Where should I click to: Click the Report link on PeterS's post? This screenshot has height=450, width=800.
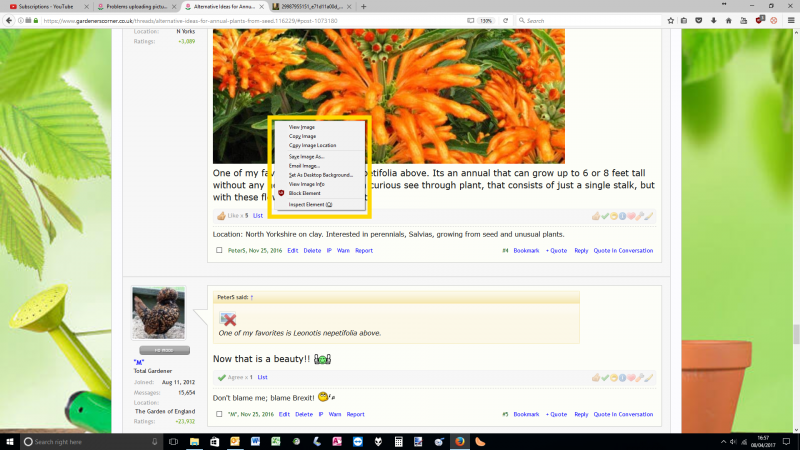(x=364, y=250)
